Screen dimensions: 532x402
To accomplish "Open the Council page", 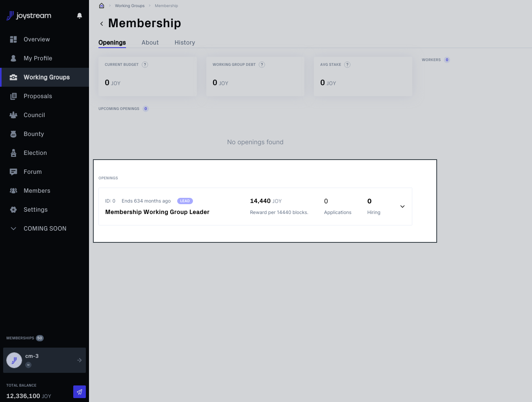I will 34,115.
